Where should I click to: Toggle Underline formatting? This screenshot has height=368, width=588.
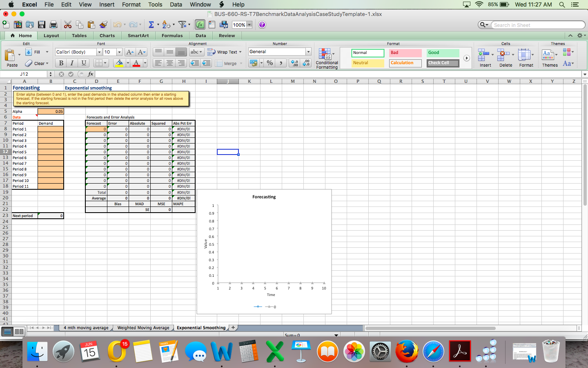pyautogui.click(x=84, y=63)
